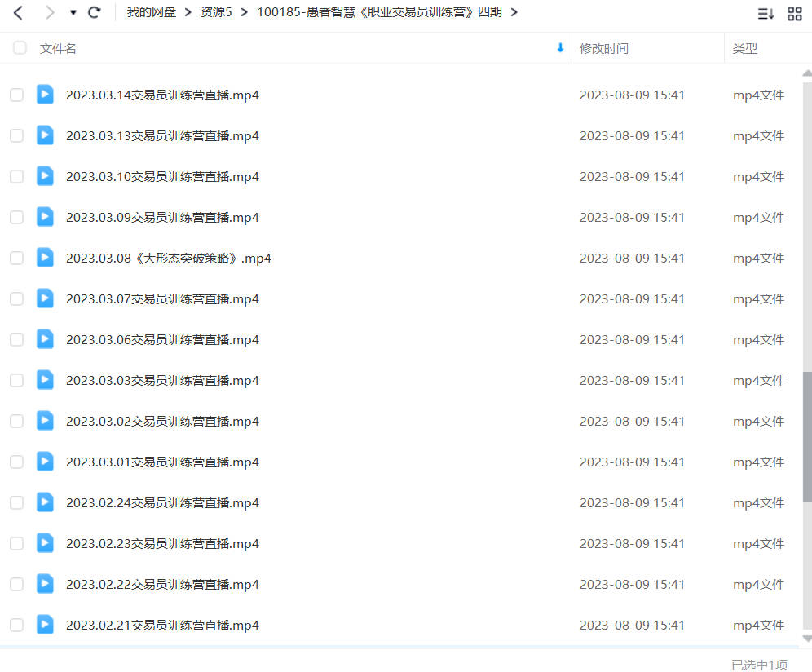Check the box for 2023.03.14 file

pyautogui.click(x=16, y=95)
